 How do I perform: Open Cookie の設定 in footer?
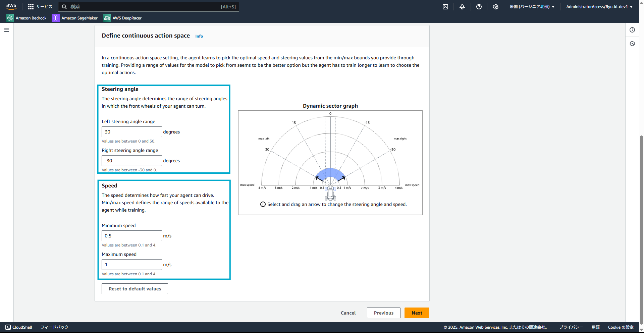point(621,327)
